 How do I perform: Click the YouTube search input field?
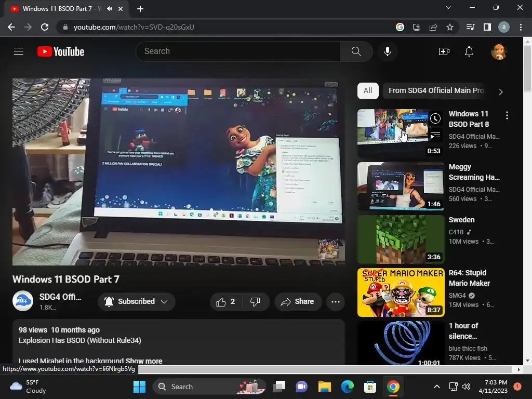pos(238,51)
